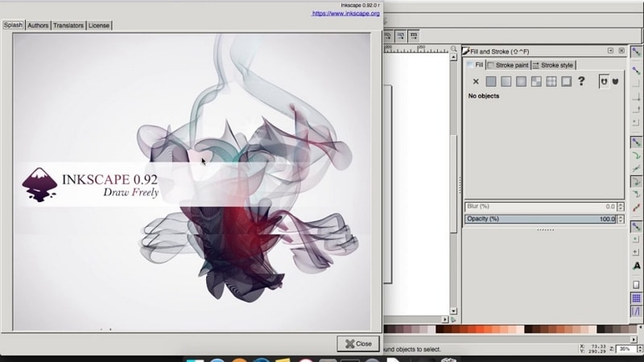Image resolution: width=644 pixels, height=362 pixels.
Task: Click the zoom percentage field
Action: coord(625,349)
